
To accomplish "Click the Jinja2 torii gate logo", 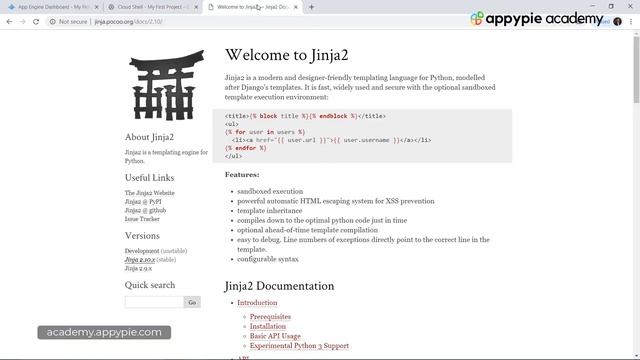I will click(x=167, y=85).
